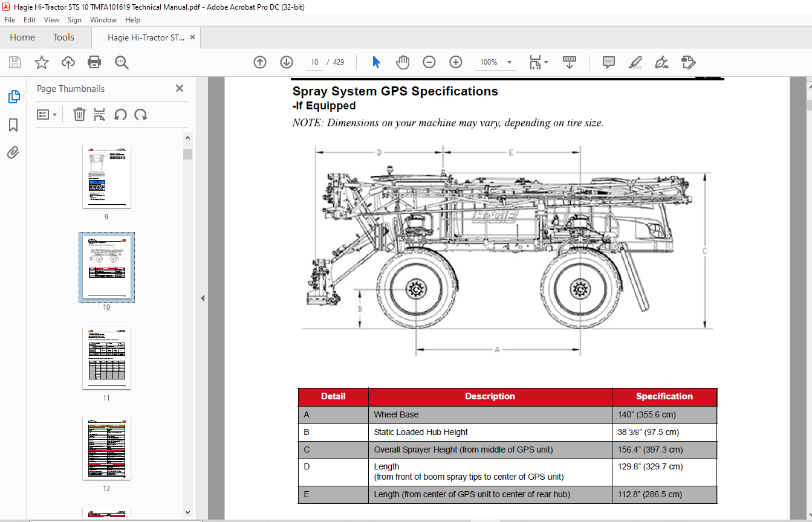Click the '156.4" (397.3 cm)' specification
Image resolution: width=812 pixels, height=522 pixels.
coord(650,449)
